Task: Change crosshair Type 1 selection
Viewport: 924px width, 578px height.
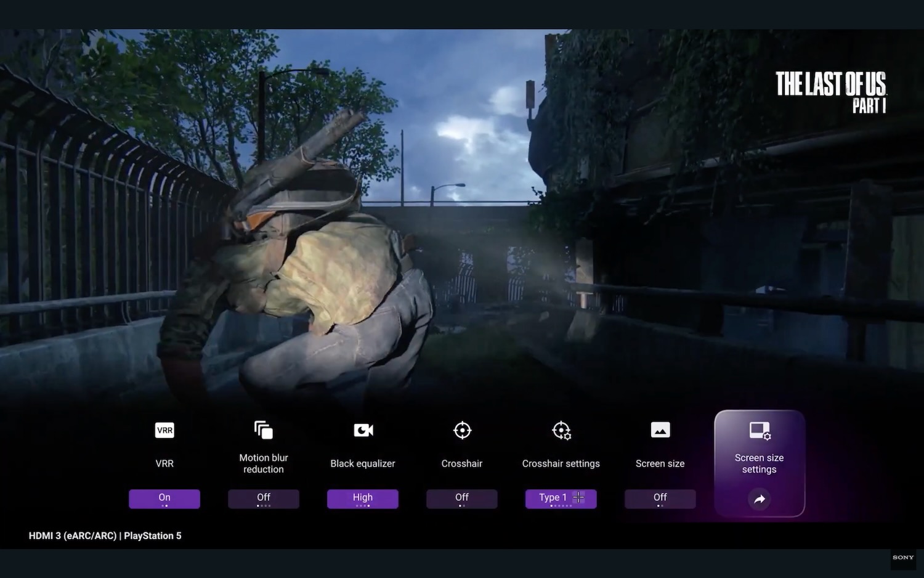Action: 561,498
